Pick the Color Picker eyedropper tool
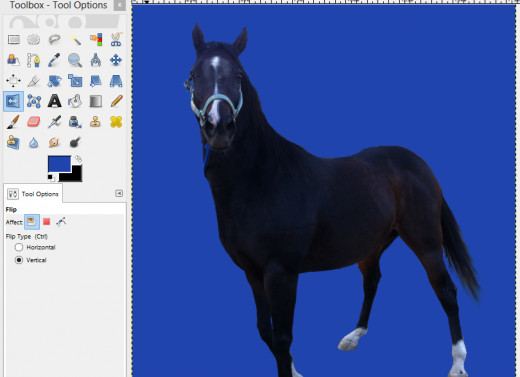520x377 pixels. click(x=54, y=60)
